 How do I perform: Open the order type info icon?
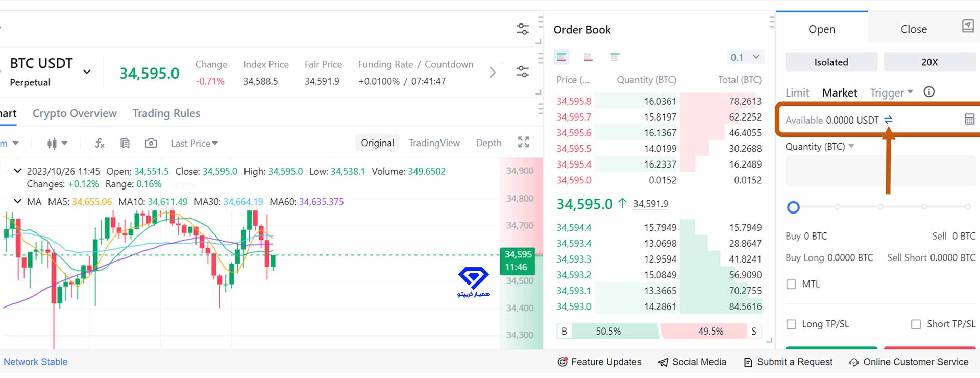(929, 92)
